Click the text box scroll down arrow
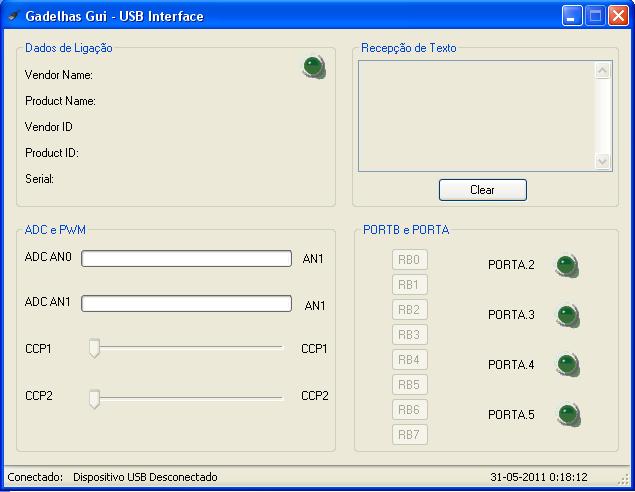635x492 pixels. pyautogui.click(x=602, y=161)
